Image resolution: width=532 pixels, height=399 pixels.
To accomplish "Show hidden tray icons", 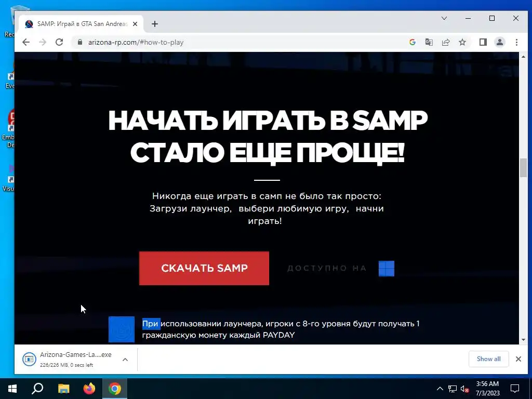I will pos(440,389).
